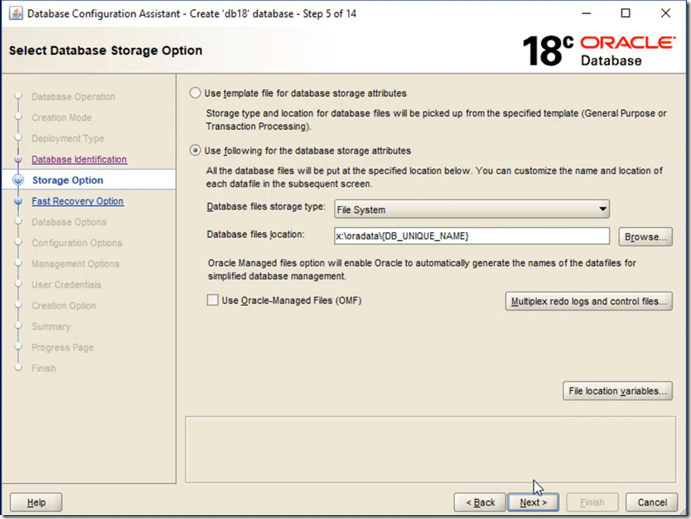Go Back to previous wizard step

tap(478, 502)
